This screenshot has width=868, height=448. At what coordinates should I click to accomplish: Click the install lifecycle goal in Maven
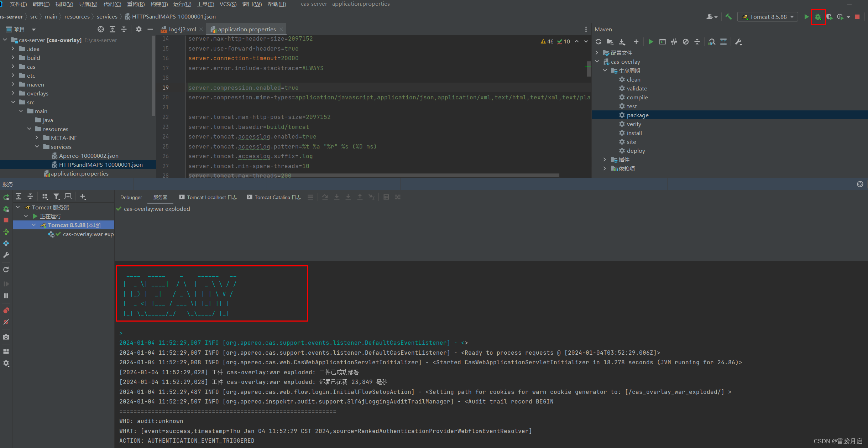634,133
